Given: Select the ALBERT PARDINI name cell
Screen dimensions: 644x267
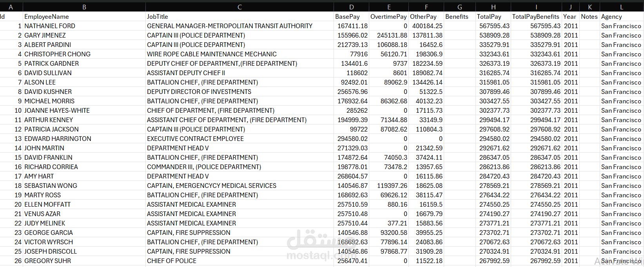Looking at the screenshot, I should click(x=84, y=45).
